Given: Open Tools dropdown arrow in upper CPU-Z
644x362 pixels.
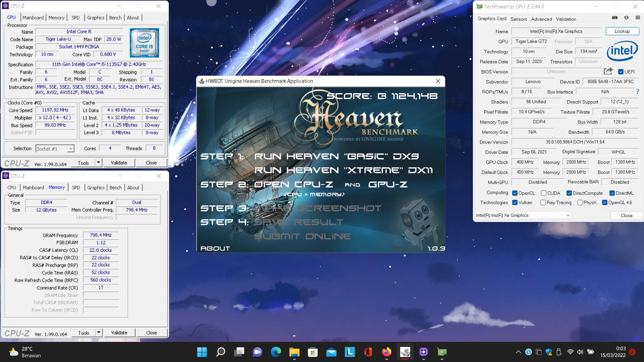Looking at the screenshot, I should click(98, 163).
